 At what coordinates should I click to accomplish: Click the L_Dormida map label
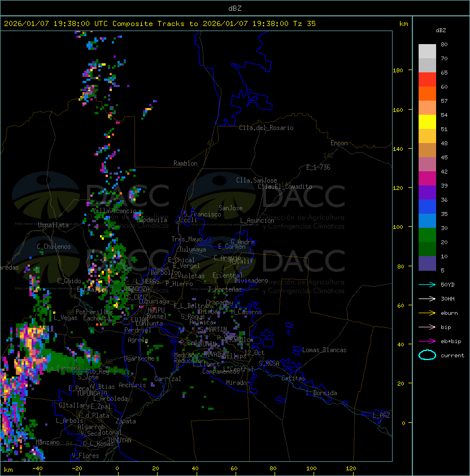click(321, 393)
